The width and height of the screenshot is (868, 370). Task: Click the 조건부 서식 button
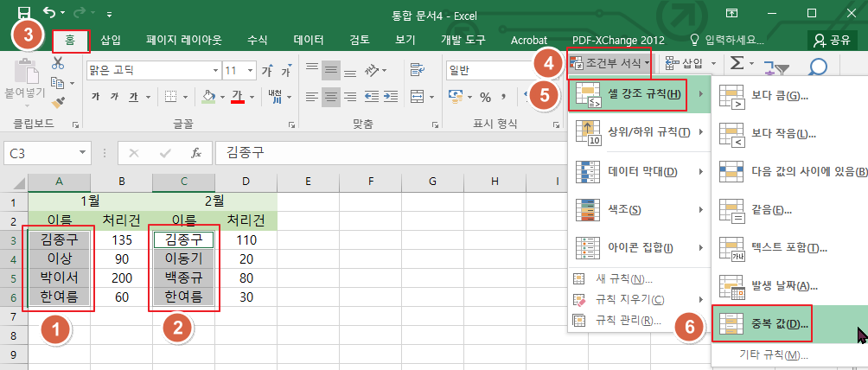610,64
